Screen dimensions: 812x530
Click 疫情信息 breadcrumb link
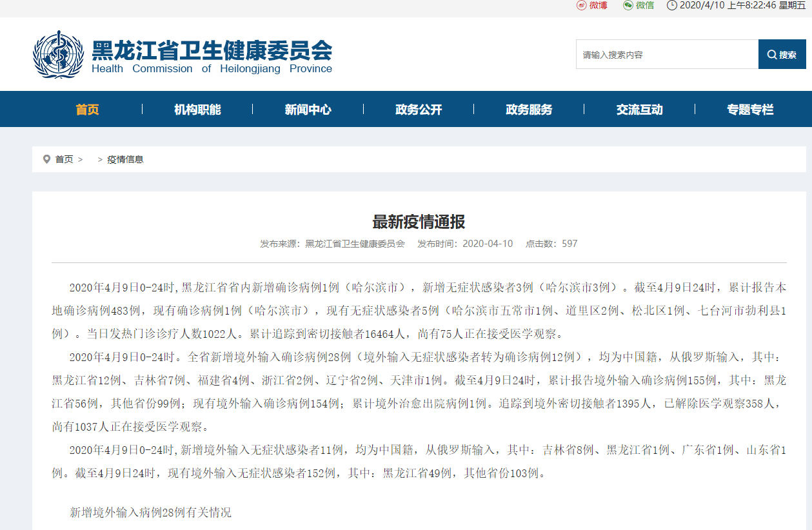click(125, 159)
